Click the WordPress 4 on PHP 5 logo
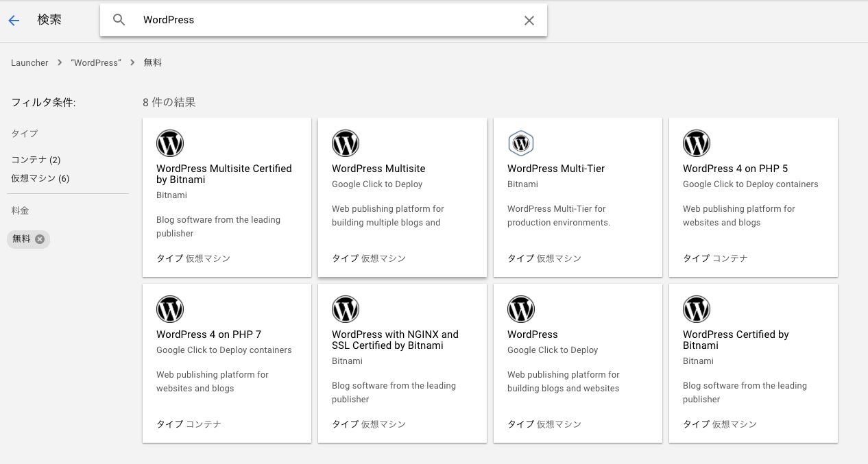Viewport: 868px width, 464px height. pyautogui.click(x=697, y=143)
